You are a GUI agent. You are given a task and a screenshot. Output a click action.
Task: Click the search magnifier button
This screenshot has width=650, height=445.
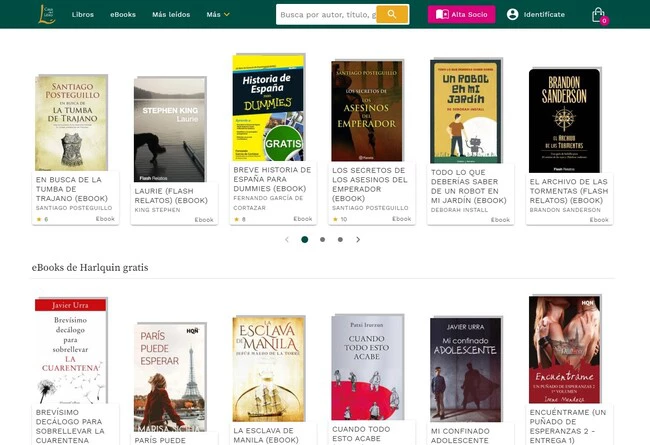392,15
